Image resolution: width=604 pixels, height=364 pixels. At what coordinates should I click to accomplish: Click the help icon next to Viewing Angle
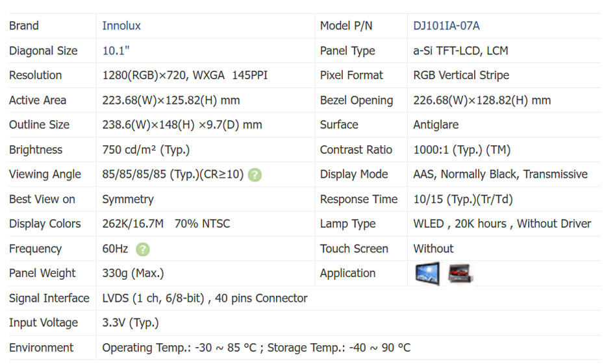(x=255, y=175)
